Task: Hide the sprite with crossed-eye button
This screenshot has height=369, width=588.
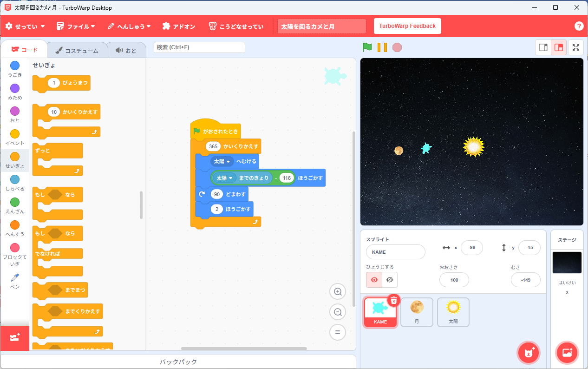Action: coord(390,279)
